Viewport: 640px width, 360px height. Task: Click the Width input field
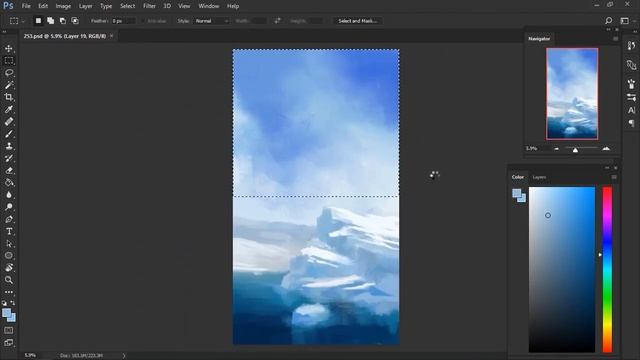tap(259, 21)
